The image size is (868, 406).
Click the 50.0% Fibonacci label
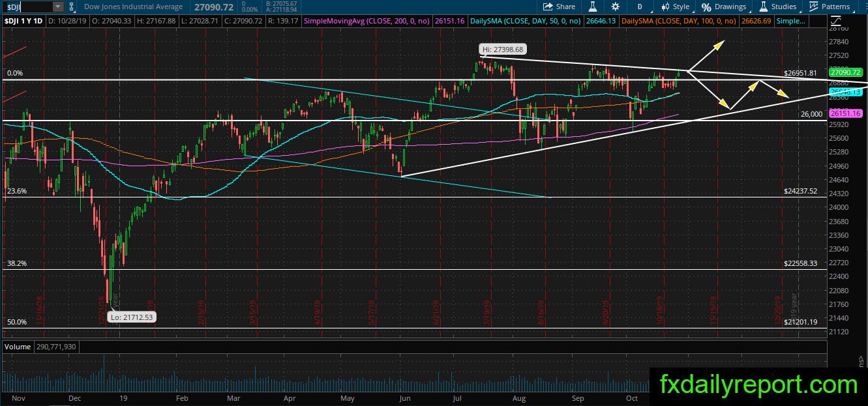click(16, 322)
